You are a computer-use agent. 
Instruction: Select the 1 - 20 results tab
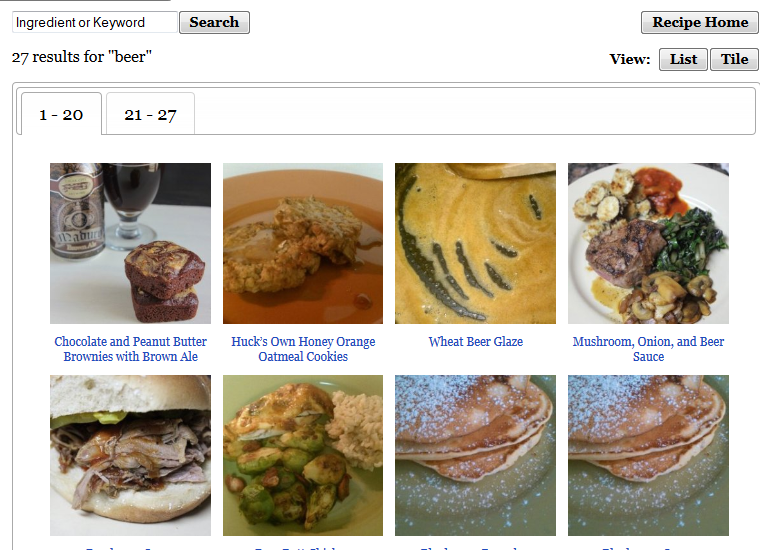pyautogui.click(x=61, y=114)
